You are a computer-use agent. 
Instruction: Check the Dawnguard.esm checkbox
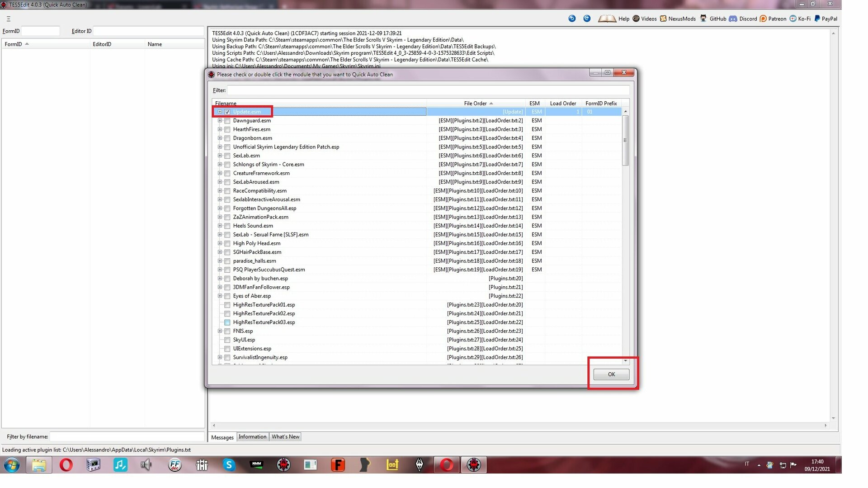227,121
